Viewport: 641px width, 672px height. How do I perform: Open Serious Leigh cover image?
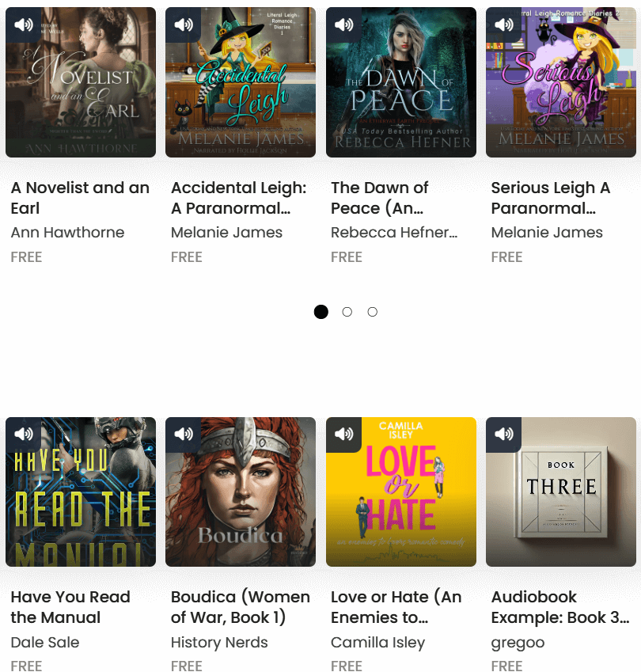click(x=561, y=82)
